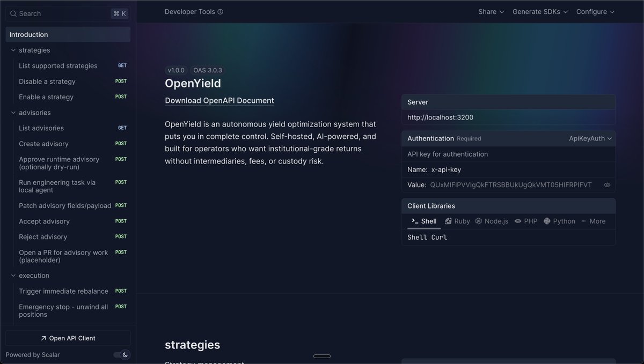The width and height of the screenshot is (644, 364).
Task: Click the OpenYield title heading
Action: pyautogui.click(x=193, y=84)
